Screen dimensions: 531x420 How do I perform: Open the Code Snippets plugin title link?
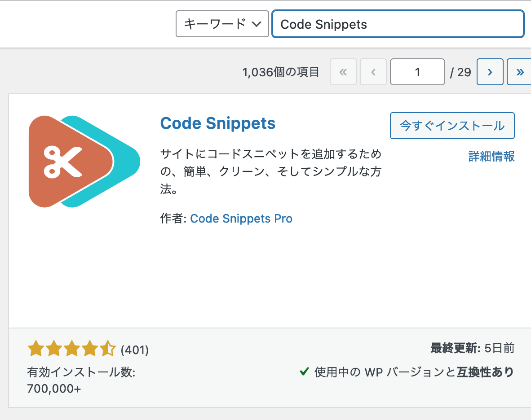pyautogui.click(x=217, y=123)
